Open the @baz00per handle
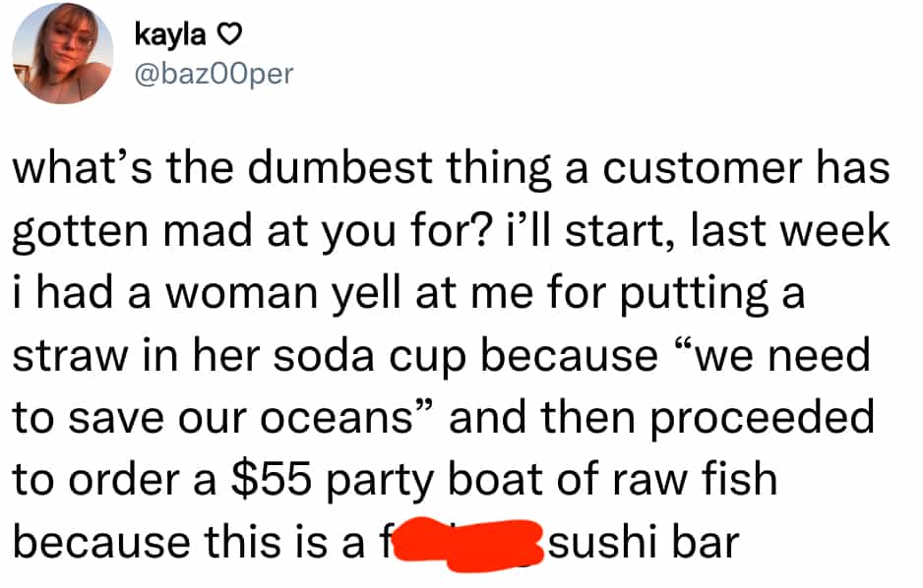923x588 pixels. tap(213, 74)
